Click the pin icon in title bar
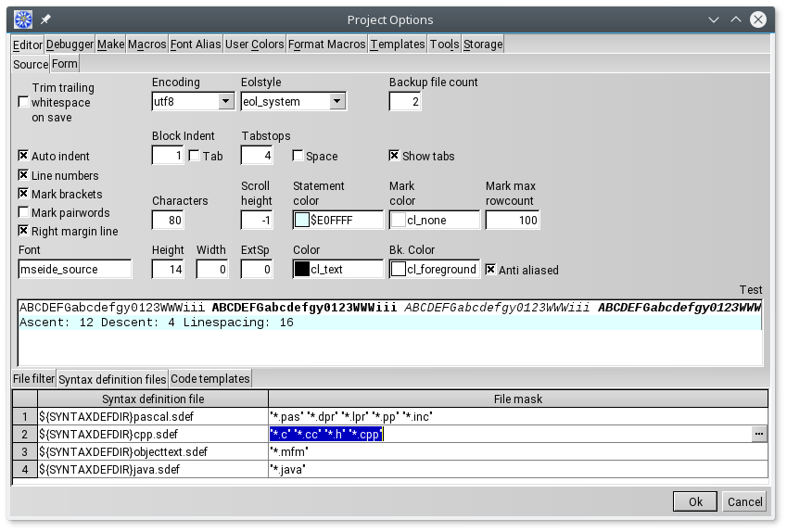Image resolution: width=787 pixels, height=532 pixels. click(x=46, y=19)
